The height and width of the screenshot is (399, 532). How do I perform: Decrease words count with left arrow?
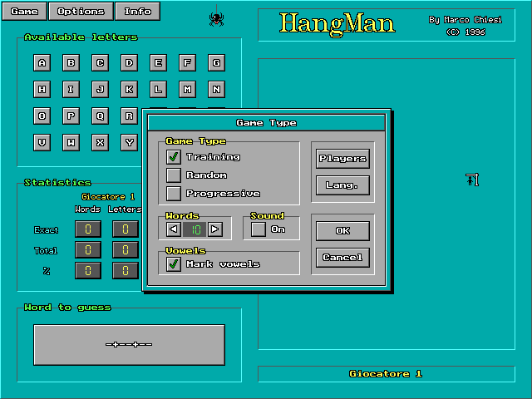tap(174, 229)
